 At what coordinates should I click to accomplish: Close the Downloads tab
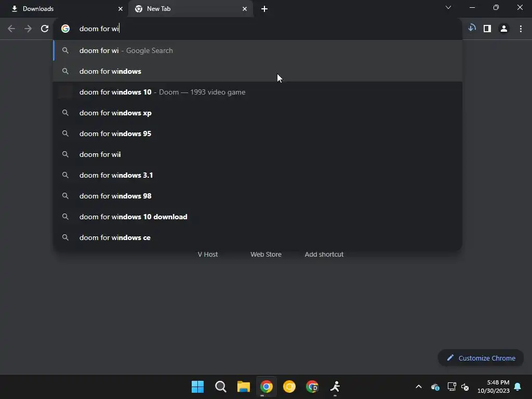120,9
